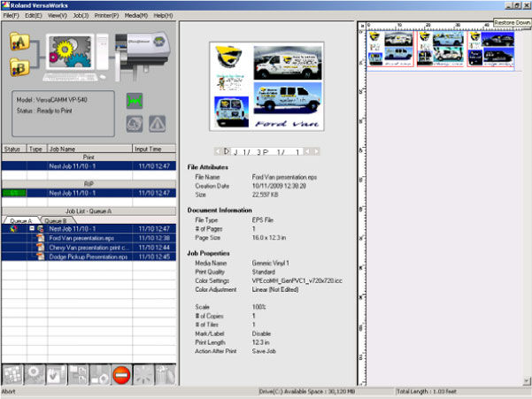Sort by the Job Name column header

pyautogui.click(x=89, y=149)
